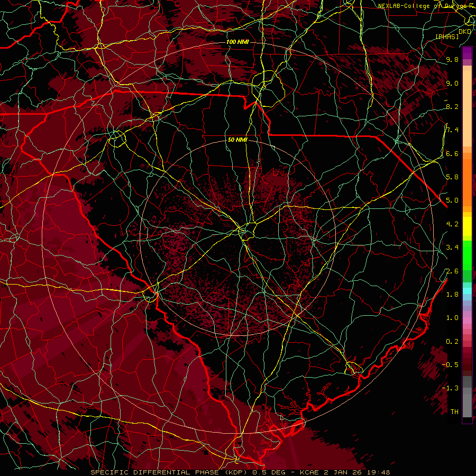Click the -1.3 value on the legend
476x476 pixels.
[x=451, y=388]
